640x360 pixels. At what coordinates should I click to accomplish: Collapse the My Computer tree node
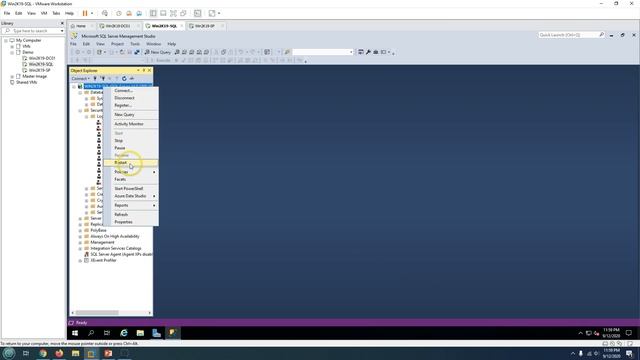pyautogui.click(x=6, y=40)
